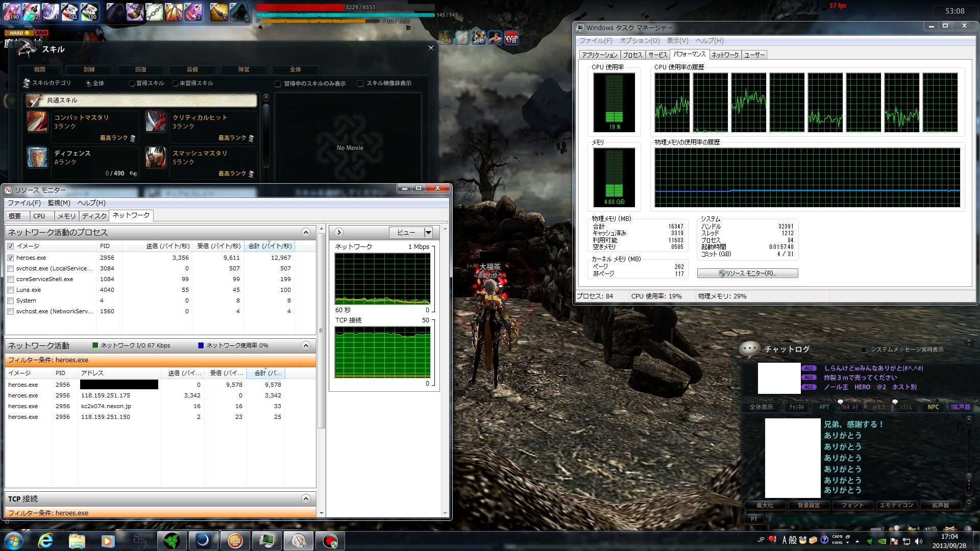Click 共通スキル list scroll-up arrow
Viewport: 980px width, 551px height.
266,97
